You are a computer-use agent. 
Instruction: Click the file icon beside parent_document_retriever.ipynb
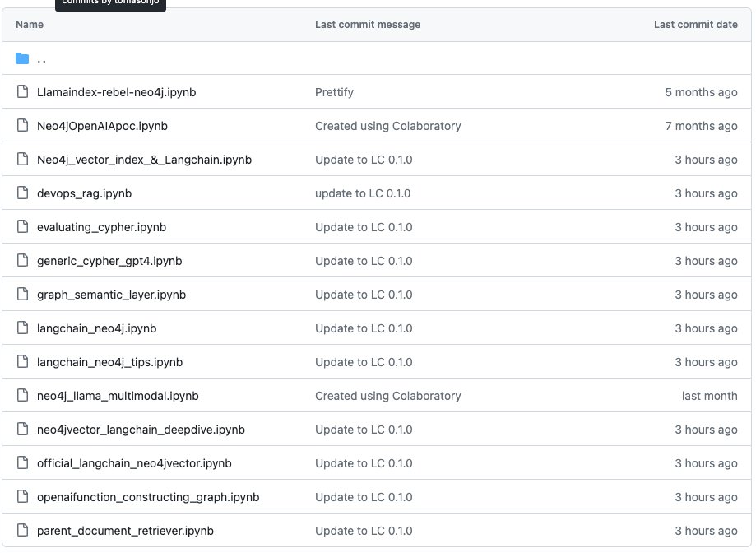tap(22, 530)
